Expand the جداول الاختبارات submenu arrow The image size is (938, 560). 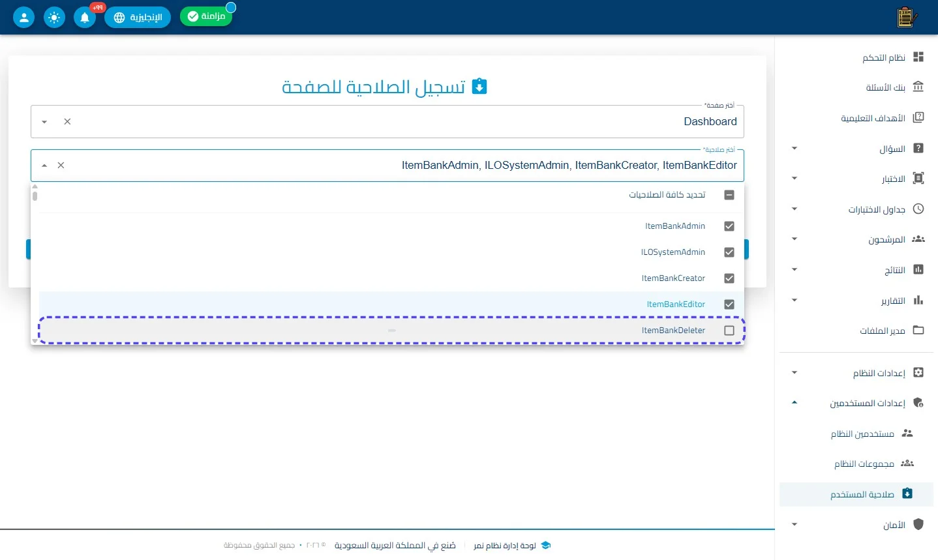coord(794,209)
